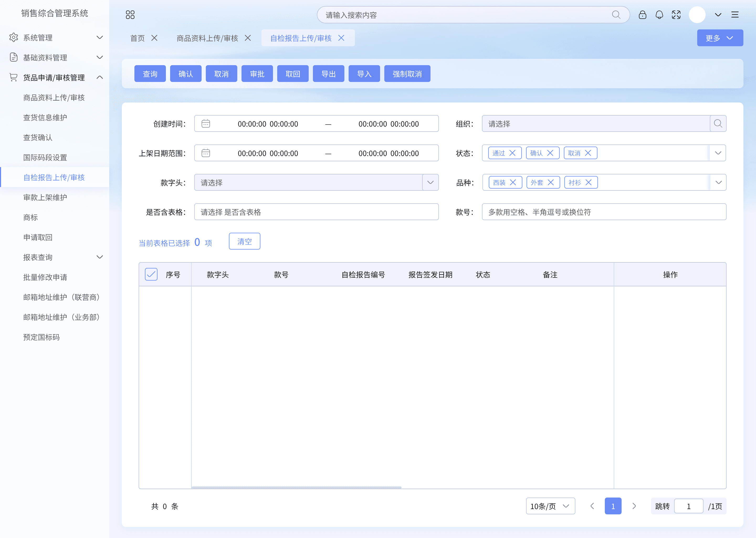Click the 清空 button

245,241
